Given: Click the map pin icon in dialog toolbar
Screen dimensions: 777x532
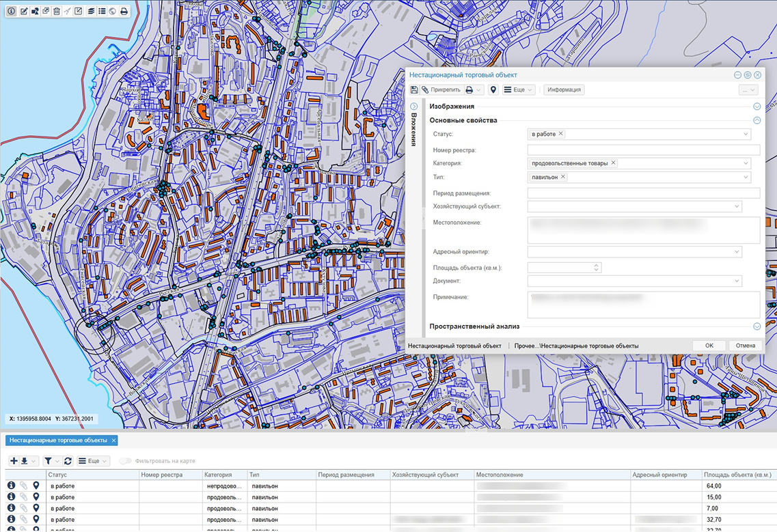Looking at the screenshot, I should 493,90.
